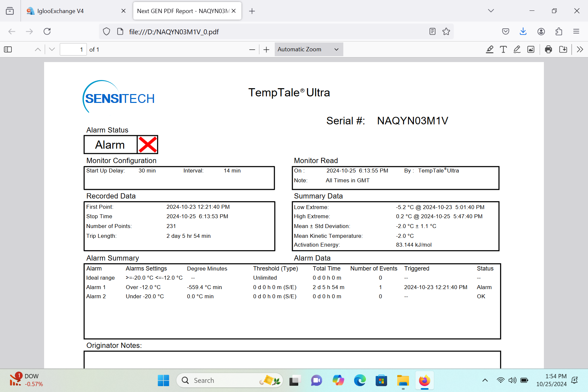The image size is (588, 392).
Task: Click the address bar with NAQYN03M1V_0.pdf
Action: pyautogui.click(x=276, y=32)
